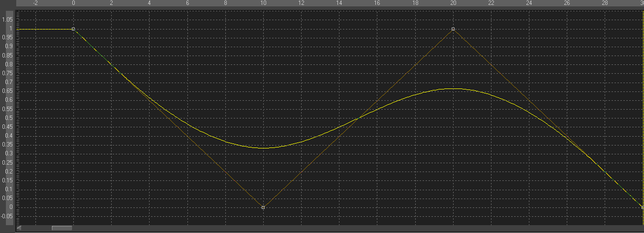Screen dimensions: 644x233
Task: Click frame 14 on the top time ruler
Action: (339, 3)
